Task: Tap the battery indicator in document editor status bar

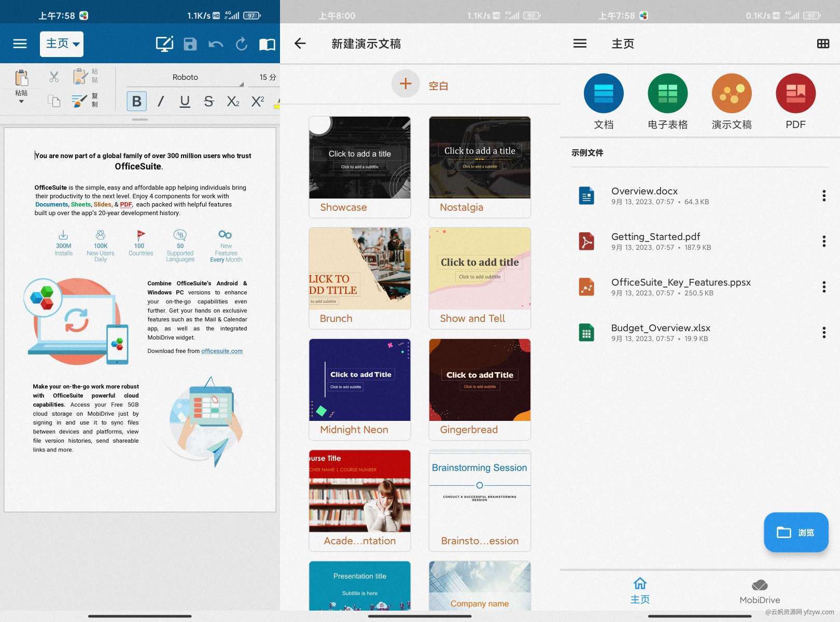Action: click(x=252, y=16)
